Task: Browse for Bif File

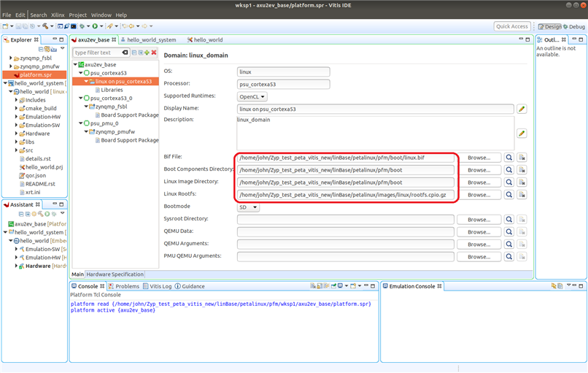Action: pyautogui.click(x=479, y=158)
